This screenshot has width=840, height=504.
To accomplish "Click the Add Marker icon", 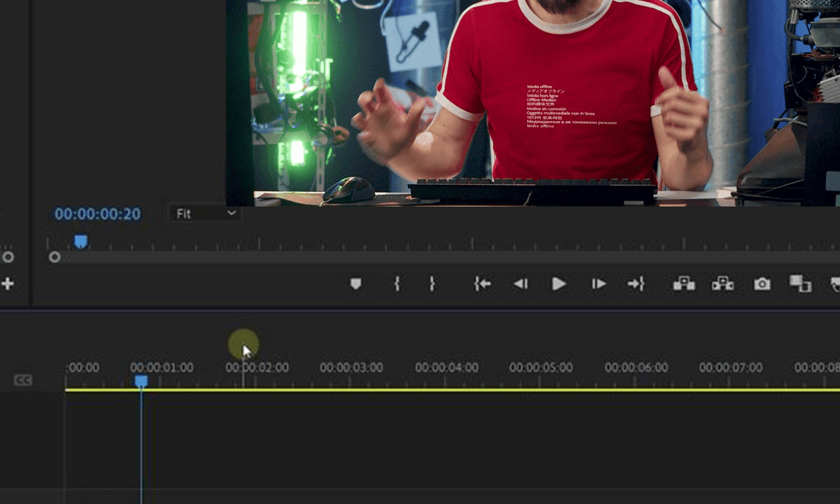I will 356,283.
